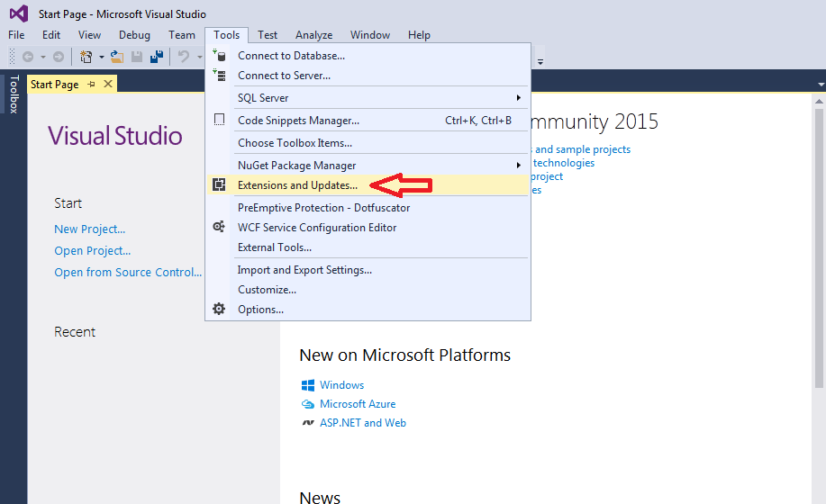Open the Analyze menu
The height and width of the screenshot is (504, 826).
pyautogui.click(x=314, y=35)
